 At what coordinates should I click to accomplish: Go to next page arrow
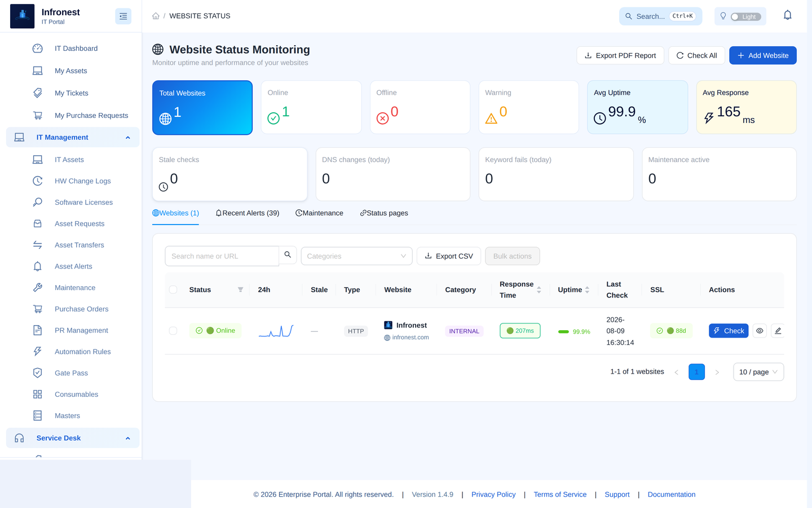(717, 372)
